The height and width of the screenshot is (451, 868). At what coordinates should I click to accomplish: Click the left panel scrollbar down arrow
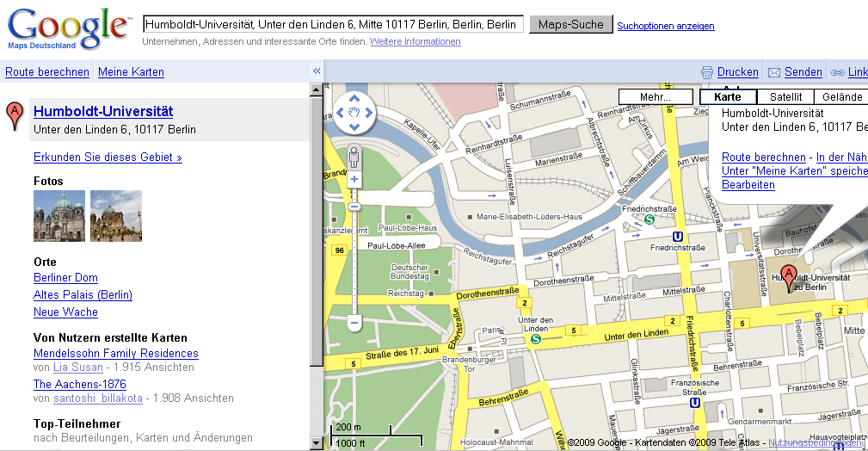pyautogui.click(x=316, y=442)
